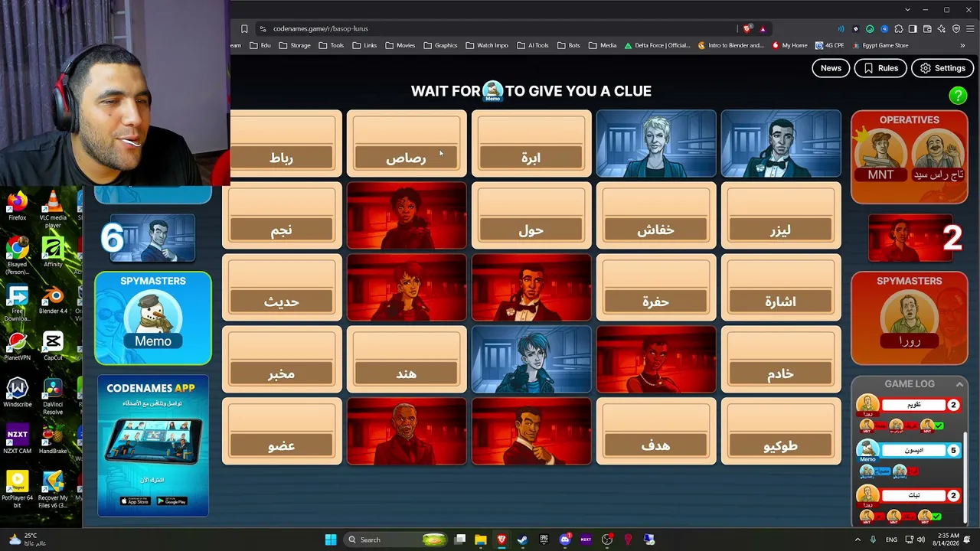
Task: Show hidden system tray icons
Action: 857,540
